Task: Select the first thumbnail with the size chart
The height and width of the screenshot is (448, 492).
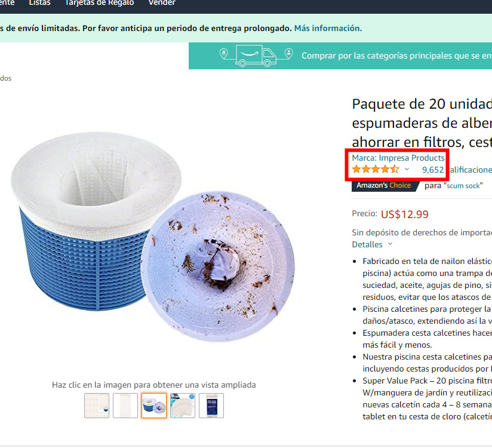Action: click(97, 406)
